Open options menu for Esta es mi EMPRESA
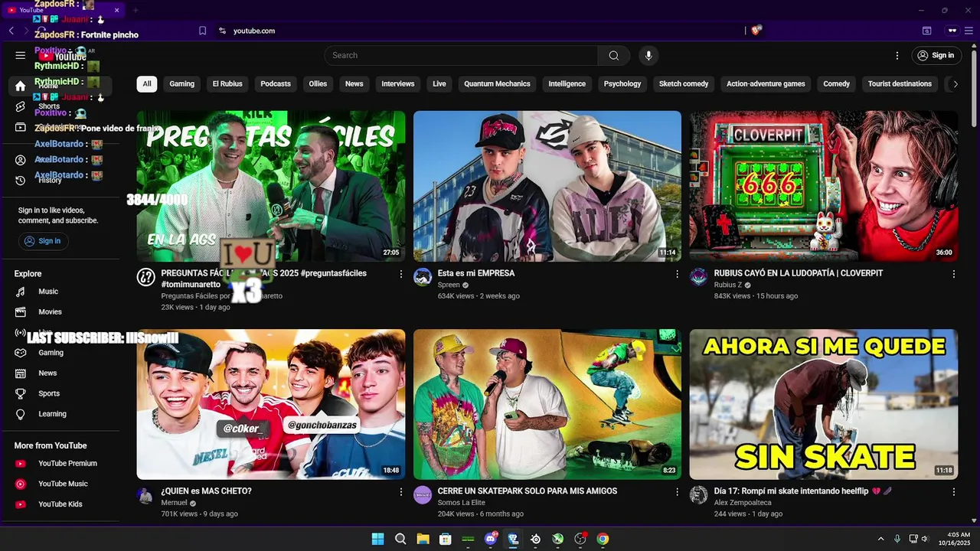980x551 pixels. 677,274
